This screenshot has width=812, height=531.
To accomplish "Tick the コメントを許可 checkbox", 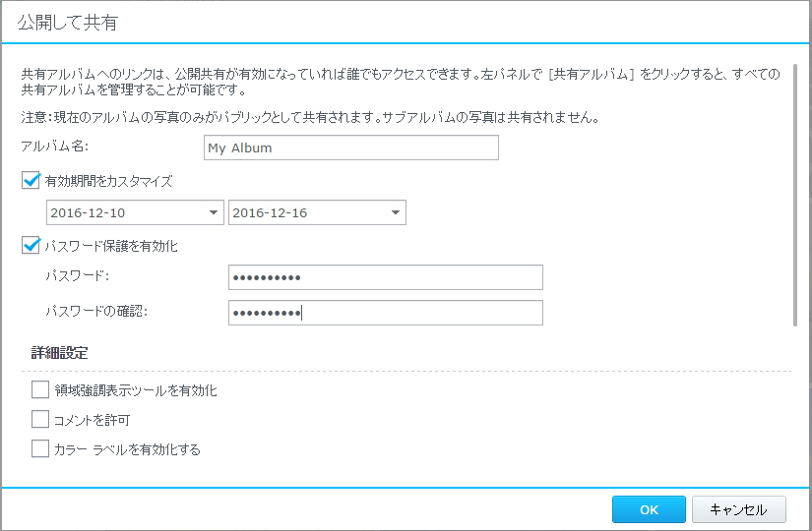I will tap(40, 420).
